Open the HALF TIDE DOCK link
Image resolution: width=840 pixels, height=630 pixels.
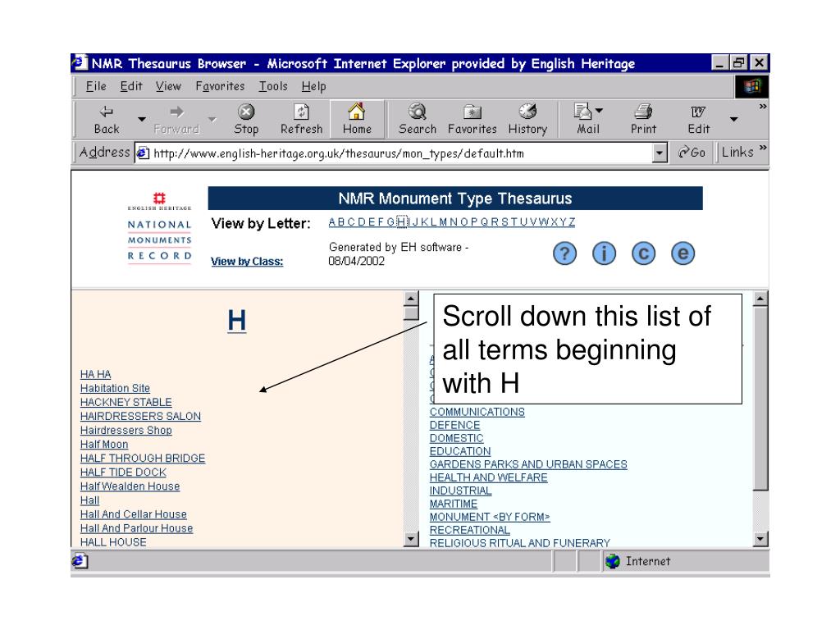123,472
